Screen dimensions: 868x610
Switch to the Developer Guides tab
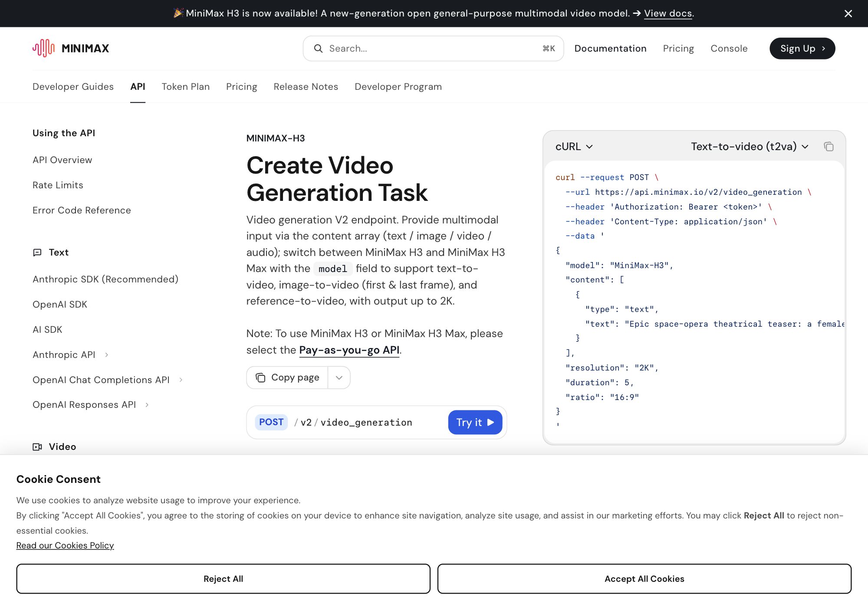[73, 87]
